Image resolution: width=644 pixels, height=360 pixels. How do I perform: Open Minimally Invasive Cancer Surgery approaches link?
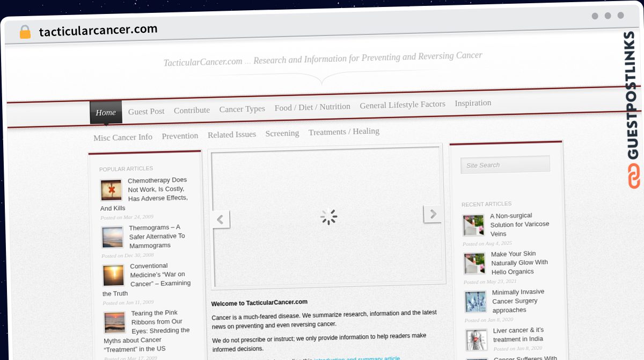pyautogui.click(x=518, y=301)
